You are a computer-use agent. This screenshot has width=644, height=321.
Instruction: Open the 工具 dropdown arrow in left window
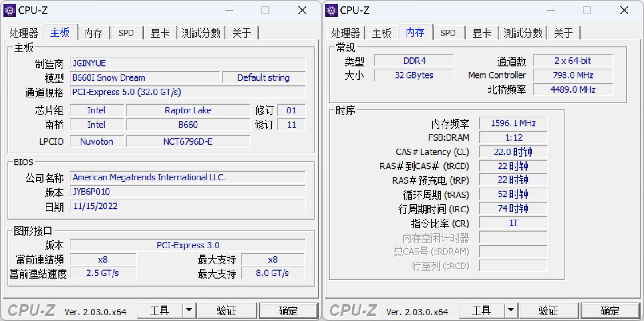click(x=189, y=310)
